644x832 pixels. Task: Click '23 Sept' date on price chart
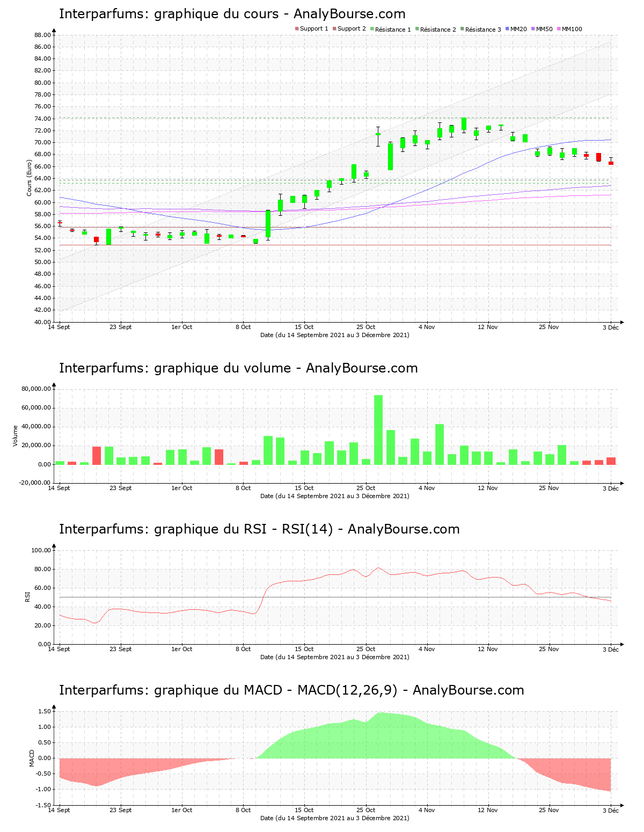coord(120,327)
